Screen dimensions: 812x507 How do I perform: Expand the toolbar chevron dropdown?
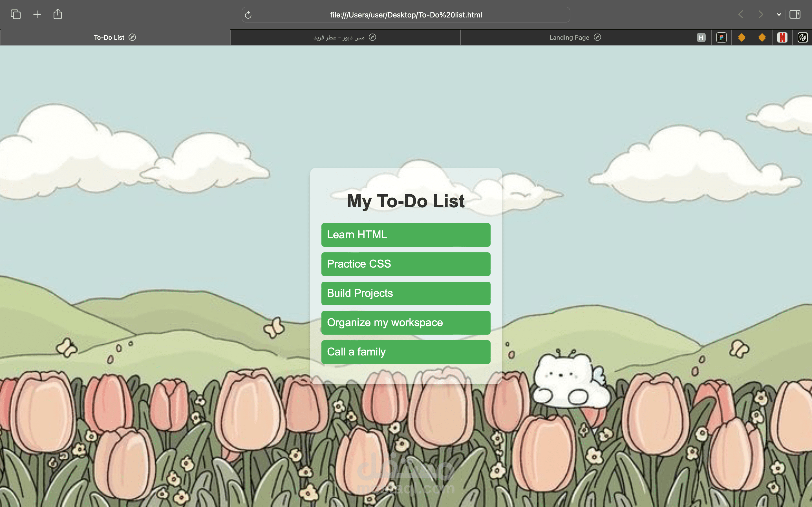(x=779, y=15)
